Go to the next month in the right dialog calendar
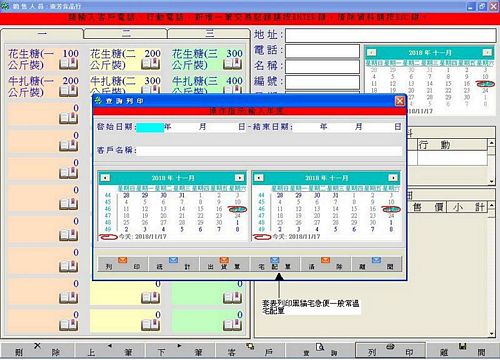Viewport: 500px width, 360px height. (x=393, y=178)
